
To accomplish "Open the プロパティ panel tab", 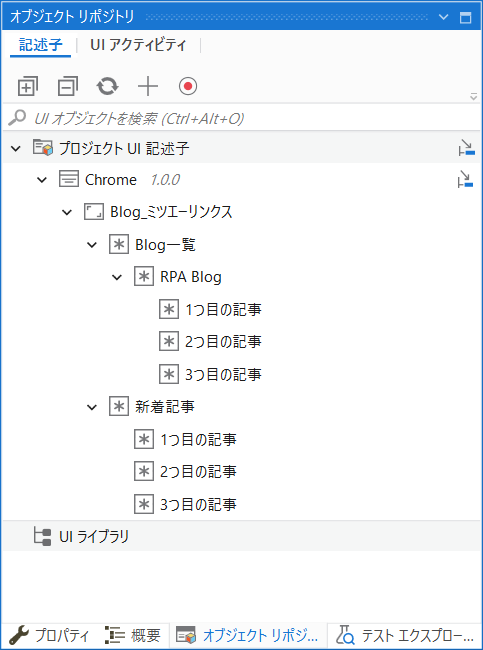I will [49, 635].
